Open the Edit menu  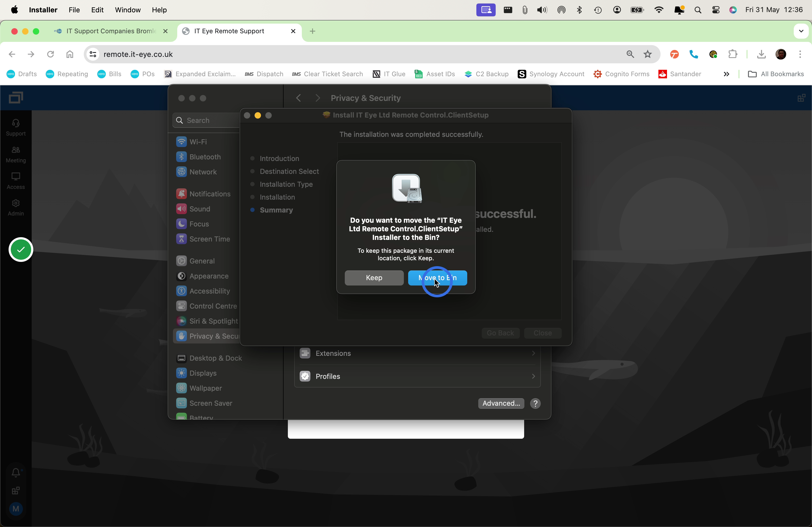(x=97, y=10)
